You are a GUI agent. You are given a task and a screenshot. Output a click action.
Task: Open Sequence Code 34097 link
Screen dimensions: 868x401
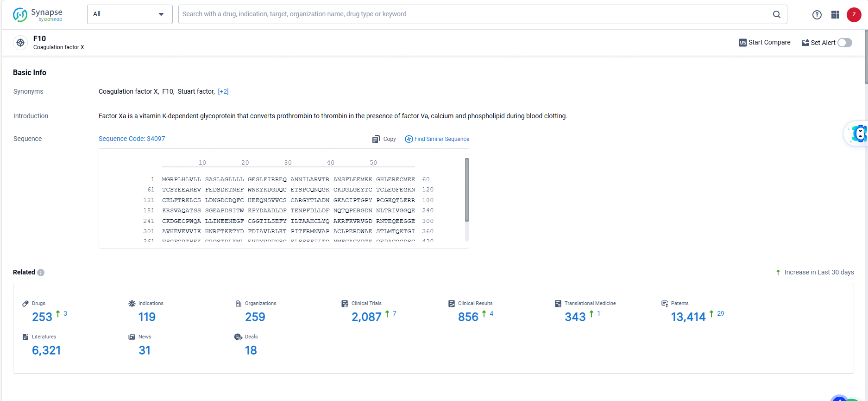click(x=132, y=139)
